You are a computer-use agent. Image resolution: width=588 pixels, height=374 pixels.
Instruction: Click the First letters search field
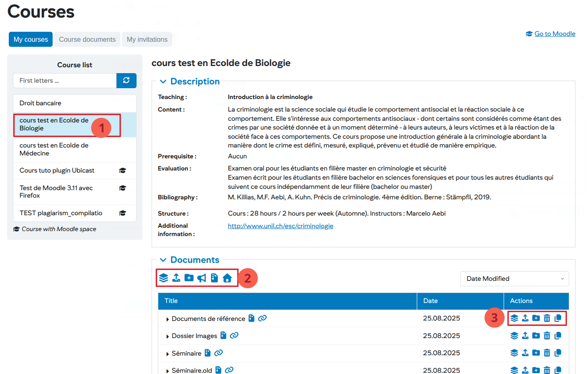65,81
